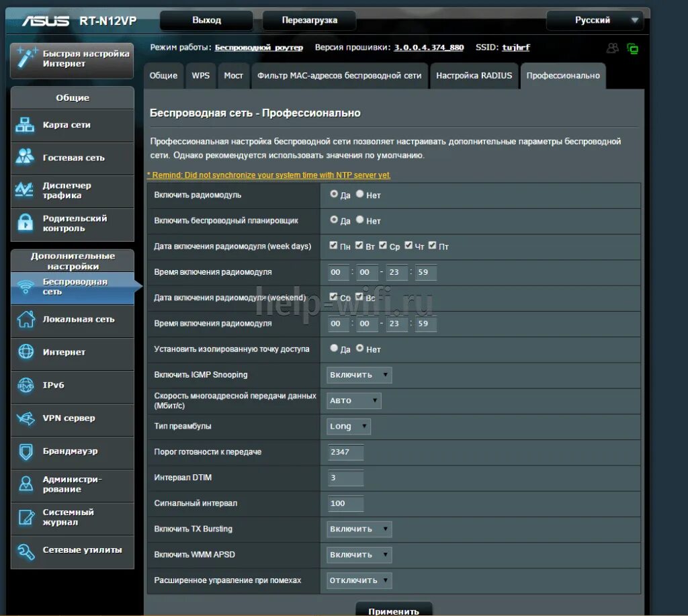Open the IGMP Snooping dropdown
This screenshot has height=616, width=688.
(x=359, y=375)
